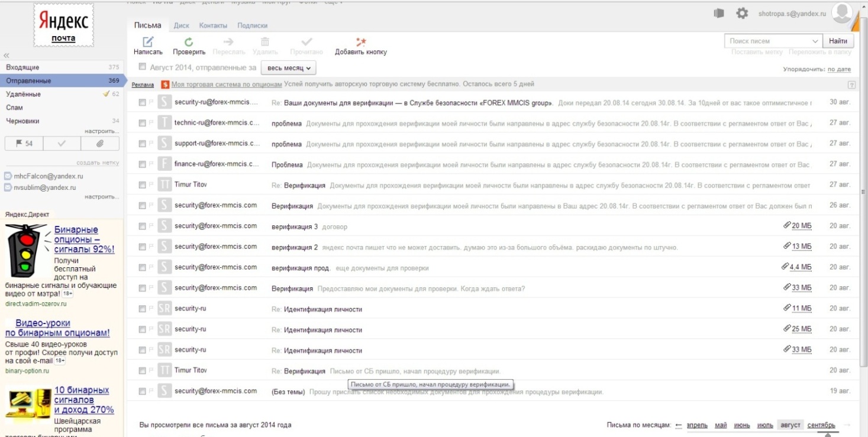Open the ad link Моя торговая система по опционам

227,85
